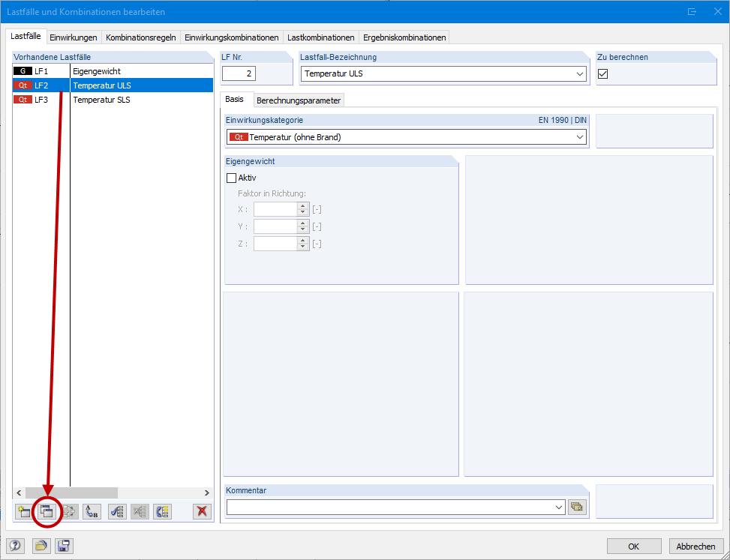Create a new load case
This screenshot has width=730, height=560.
[23, 511]
